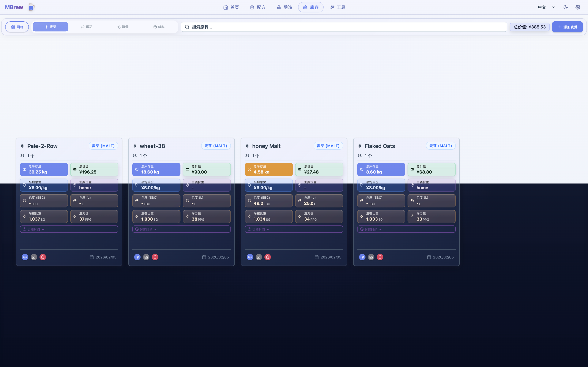Image resolution: width=588 pixels, height=367 pixels.
Task: Delete the Pale-2-Row malt entry
Action: coord(43,257)
